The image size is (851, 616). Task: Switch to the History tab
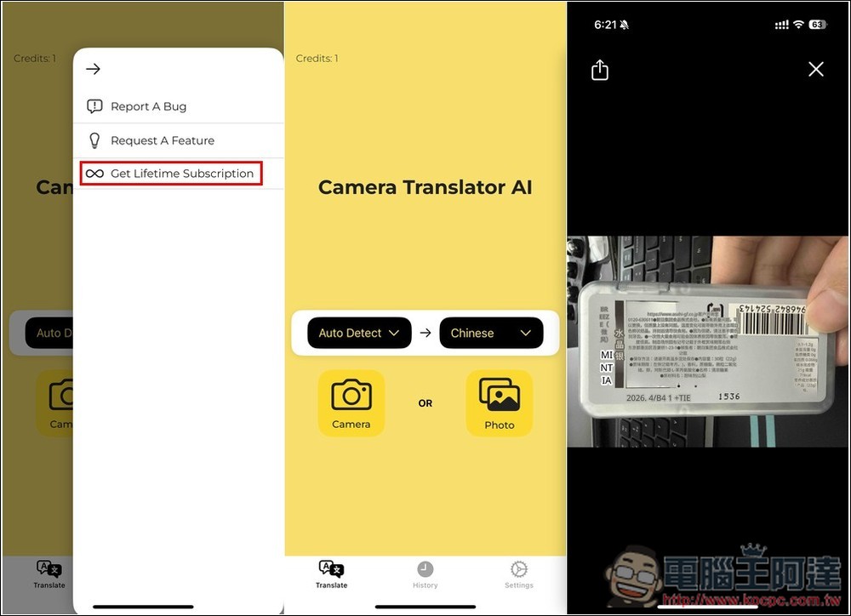425,575
